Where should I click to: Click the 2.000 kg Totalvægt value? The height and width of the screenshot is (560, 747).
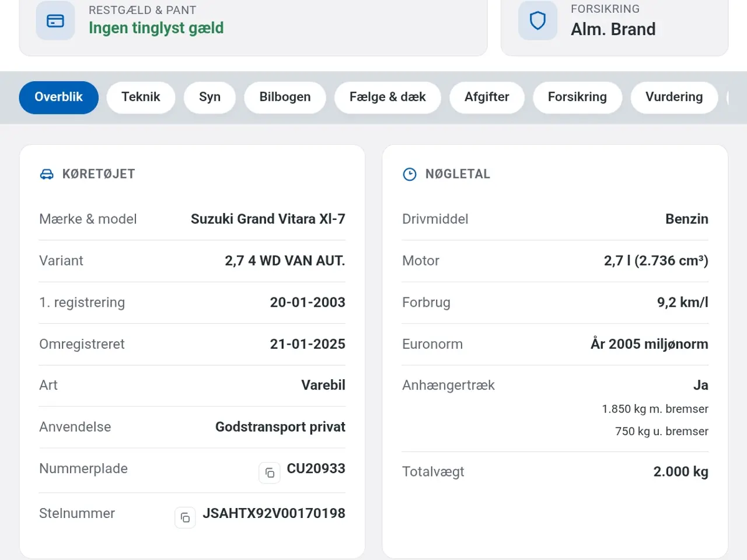(x=680, y=472)
